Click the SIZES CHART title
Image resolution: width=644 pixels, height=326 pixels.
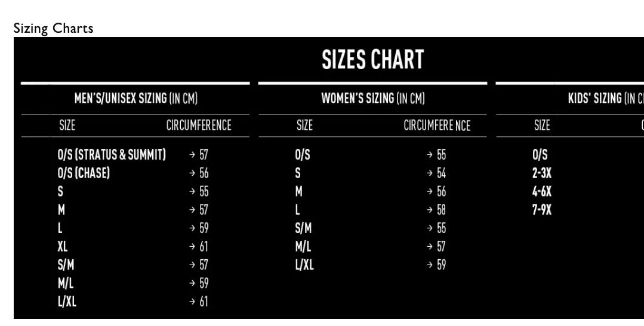pos(373,59)
